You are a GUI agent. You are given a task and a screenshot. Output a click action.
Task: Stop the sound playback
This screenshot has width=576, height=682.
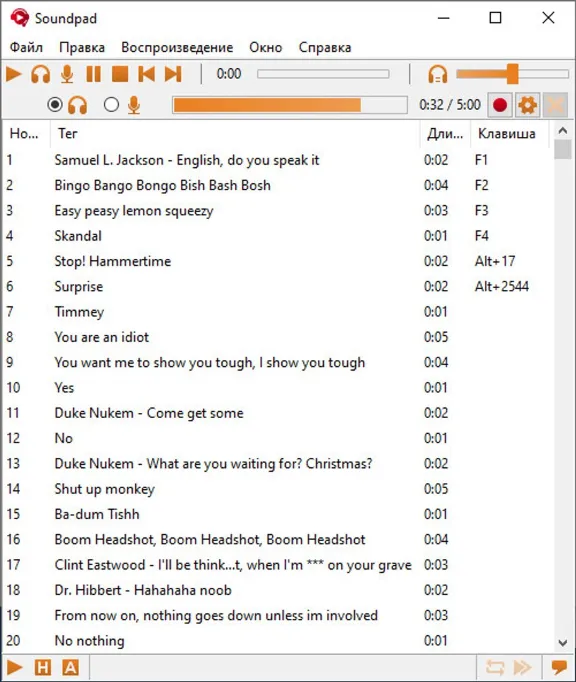(120, 74)
